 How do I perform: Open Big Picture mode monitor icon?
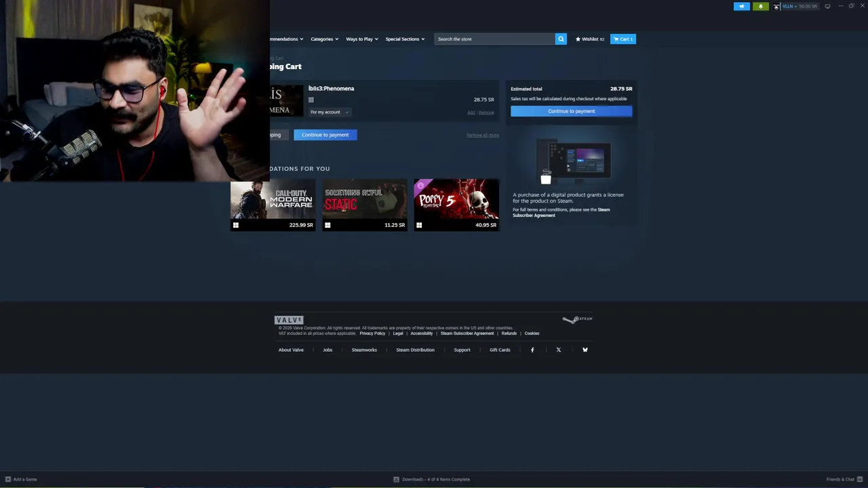point(827,6)
